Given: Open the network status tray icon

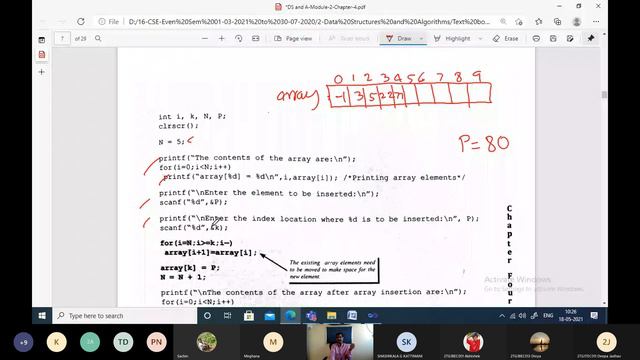Looking at the screenshot, I should [513, 316].
